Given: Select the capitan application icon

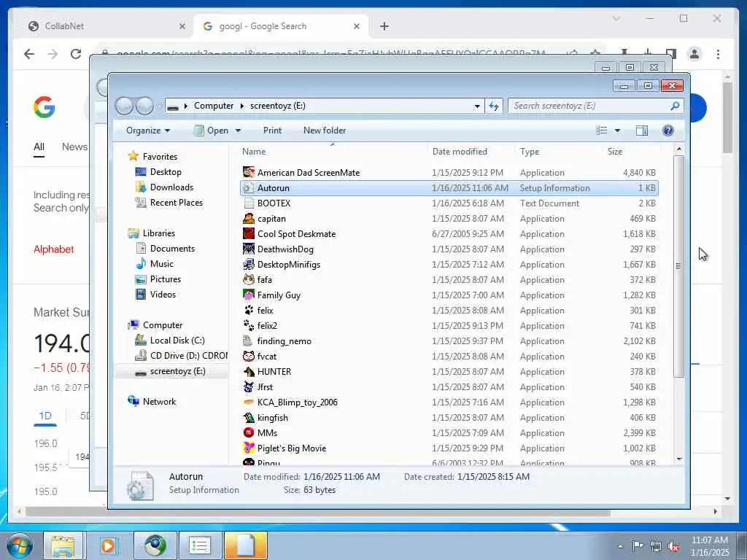Looking at the screenshot, I should point(248,219).
